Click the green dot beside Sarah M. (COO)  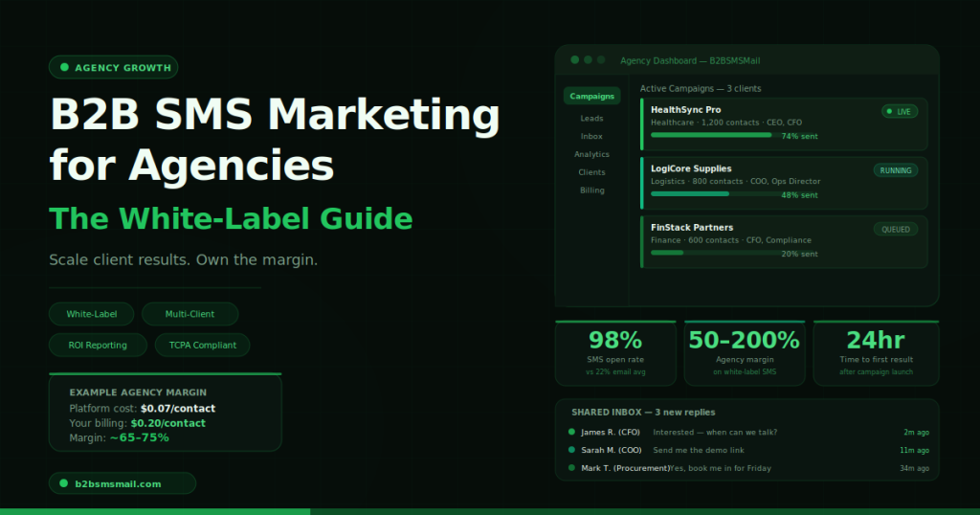tap(571, 449)
